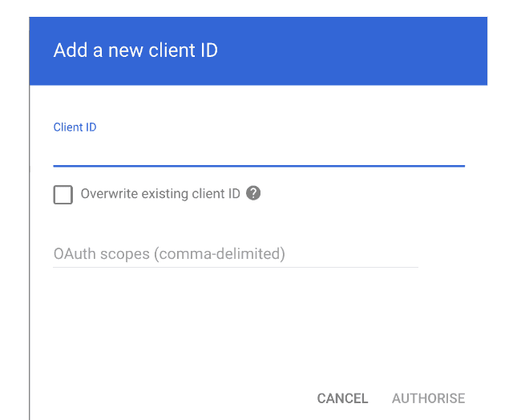Click the OAuth scopes input field
The width and height of the screenshot is (529, 420).
235,254
